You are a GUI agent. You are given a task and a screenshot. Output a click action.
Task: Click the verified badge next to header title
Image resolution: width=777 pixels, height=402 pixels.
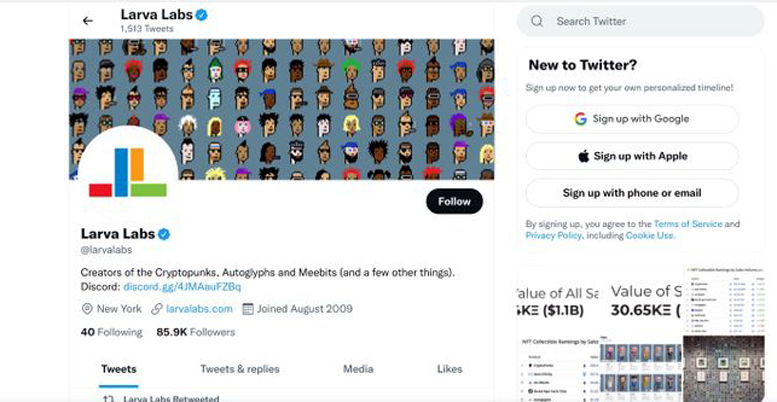(201, 15)
